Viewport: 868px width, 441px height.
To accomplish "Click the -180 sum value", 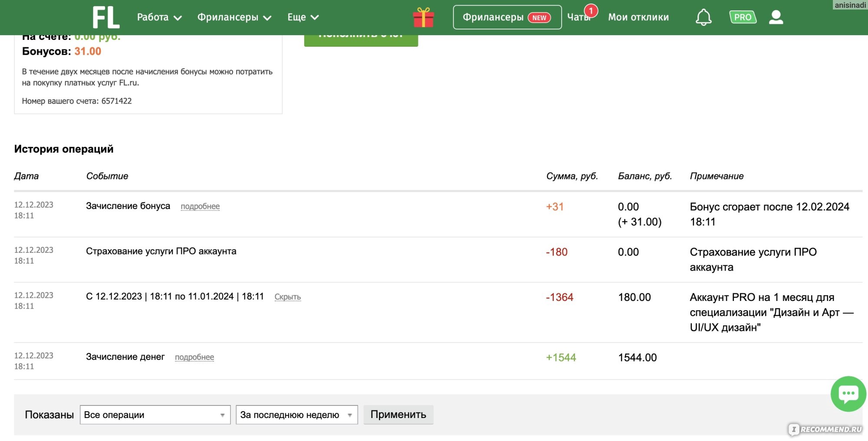I will (556, 252).
